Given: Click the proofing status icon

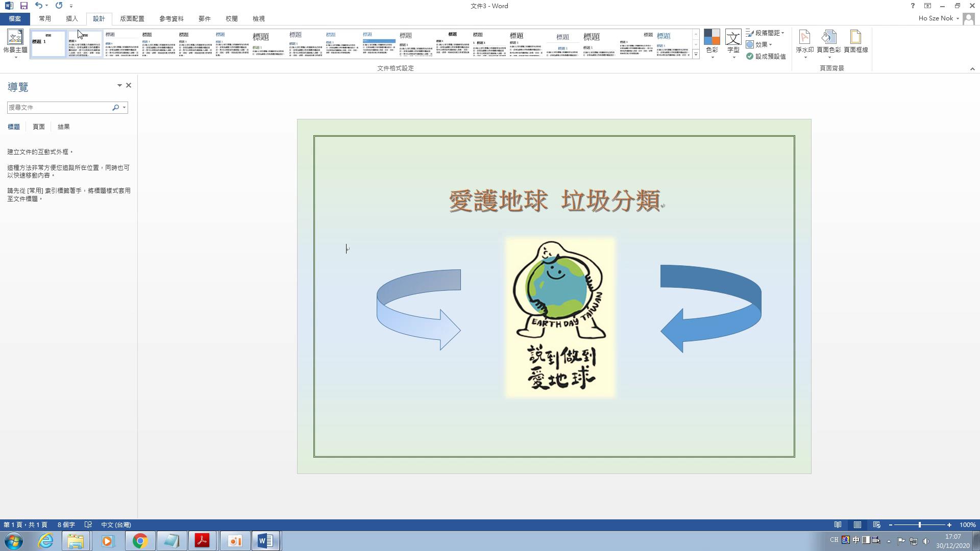Looking at the screenshot, I should pyautogui.click(x=88, y=524).
